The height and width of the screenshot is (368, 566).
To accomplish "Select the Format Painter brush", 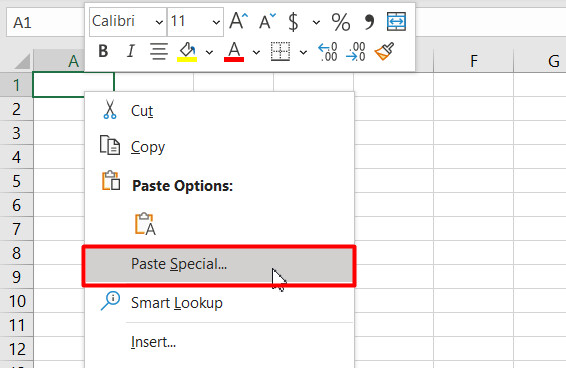I will [x=384, y=52].
